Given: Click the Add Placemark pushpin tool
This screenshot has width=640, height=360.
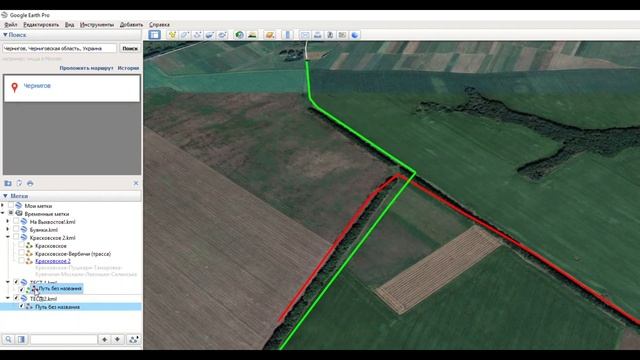Looking at the screenshot, I should [172, 35].
